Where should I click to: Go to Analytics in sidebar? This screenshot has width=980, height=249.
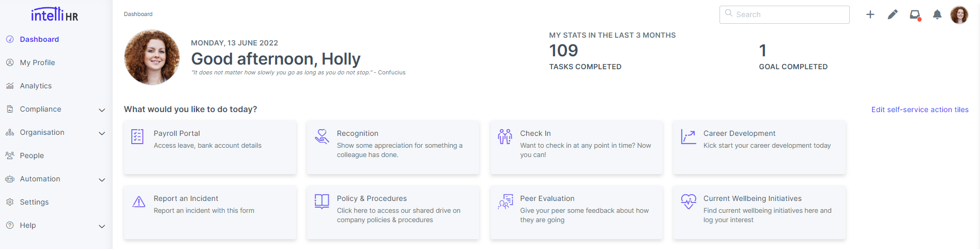36,86
